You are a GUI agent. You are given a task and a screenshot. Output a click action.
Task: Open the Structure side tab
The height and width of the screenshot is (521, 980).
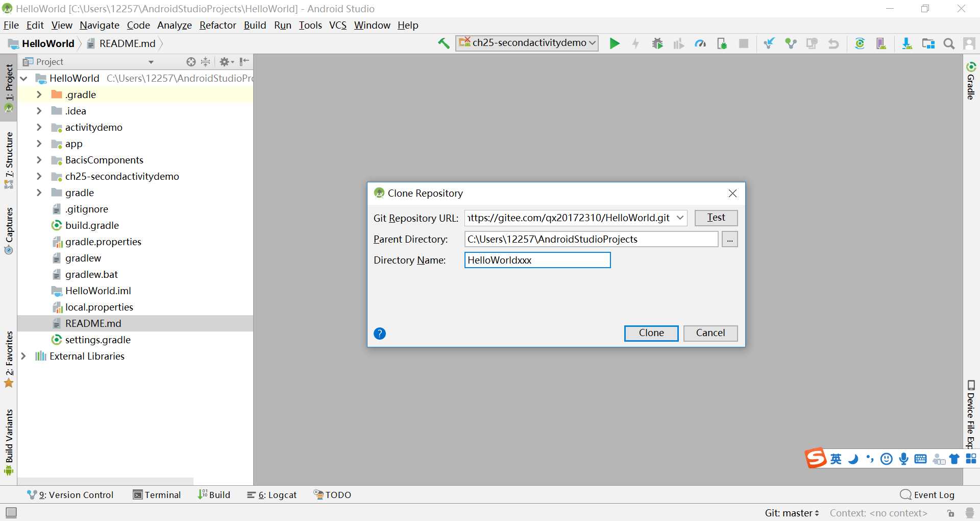click(x=9, y=160)
